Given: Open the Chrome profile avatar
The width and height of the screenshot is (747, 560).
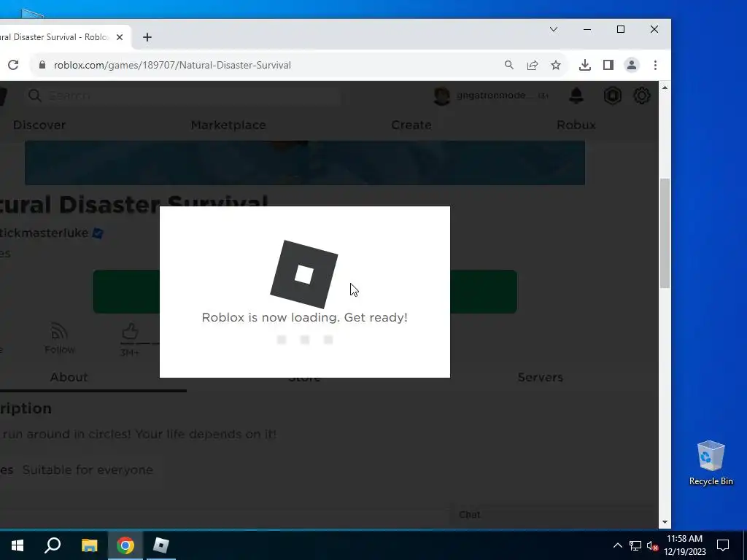Looking at the screenshot, I should click(x=631, y=65).
